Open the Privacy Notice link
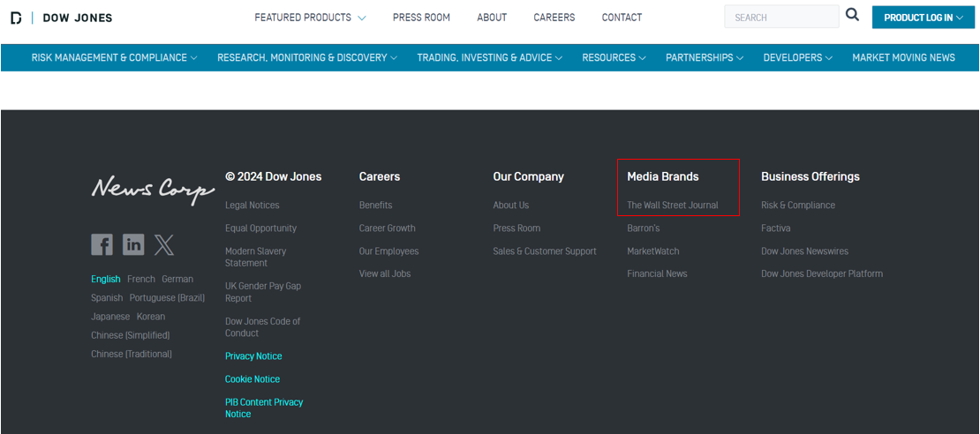Image resolution: width=980 pixels, height=434 pixels. (253, 356)
